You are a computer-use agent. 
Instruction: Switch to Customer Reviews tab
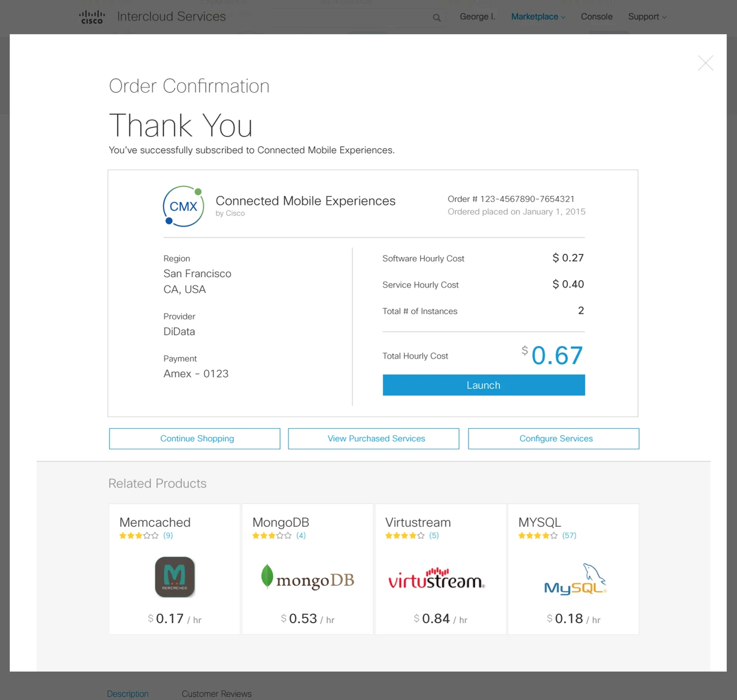[217, 694]
